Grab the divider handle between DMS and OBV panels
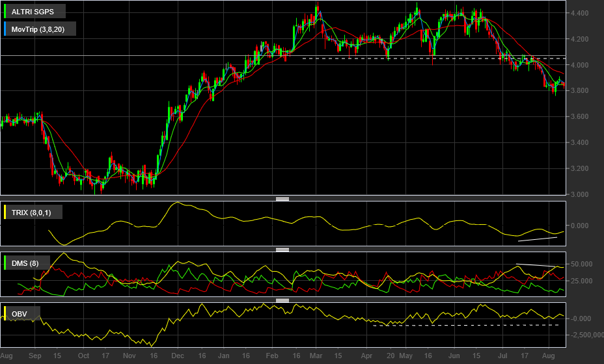This screenshot has width=604, height=364. click(x=282, y=300)
